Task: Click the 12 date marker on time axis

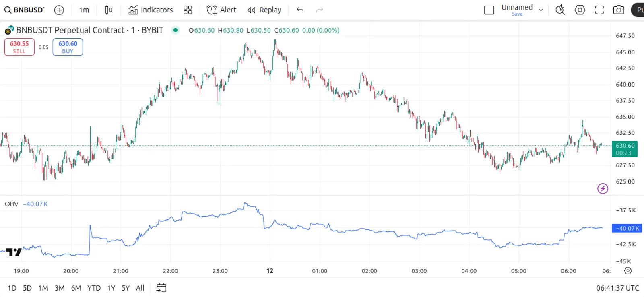Action: (270, 271)
